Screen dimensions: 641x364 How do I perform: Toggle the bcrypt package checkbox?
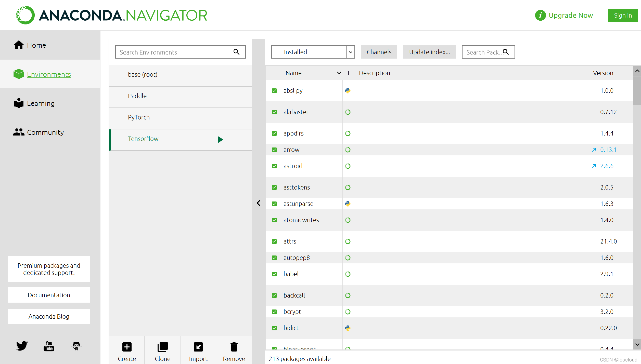[x=274, y=312]
